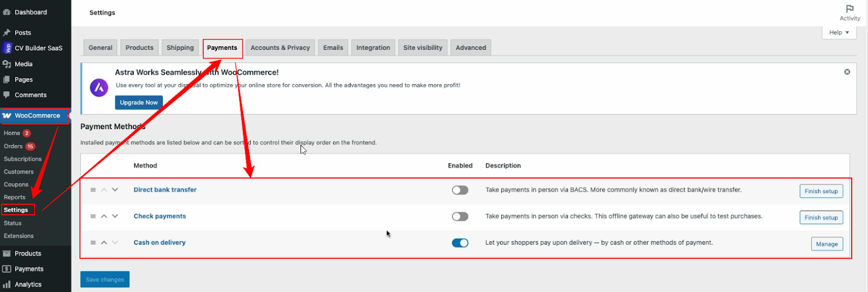Open the Shipping tab

[x=180, y=48]
